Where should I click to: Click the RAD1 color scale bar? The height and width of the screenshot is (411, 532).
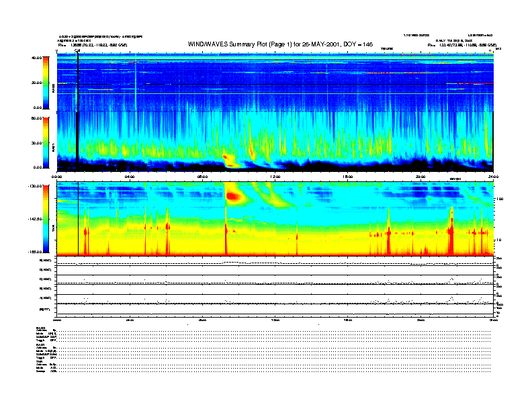tap(46, 143)
